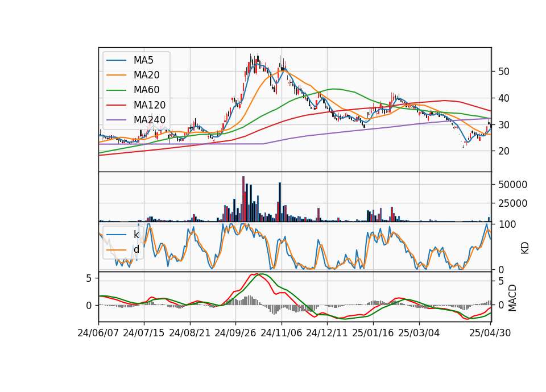Click the 24/06/07 date tick label

pyautogui.click(x=98, y=333)
